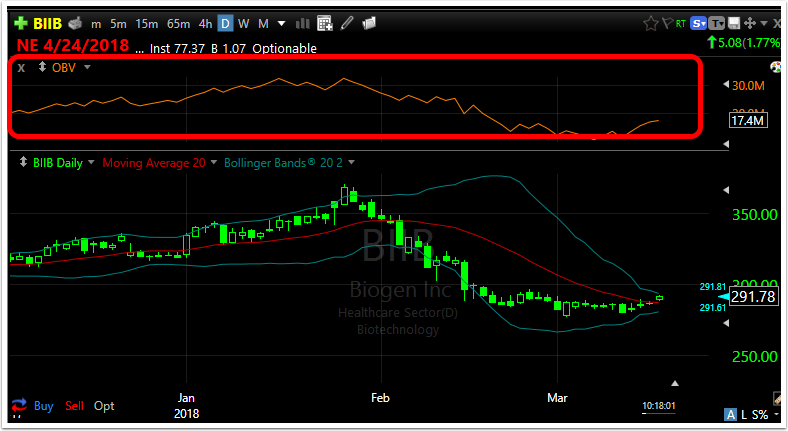Toggle the 'S%' percent scale button
The image size is (788, 431).
pyautogui.click(x=760, y=415)
